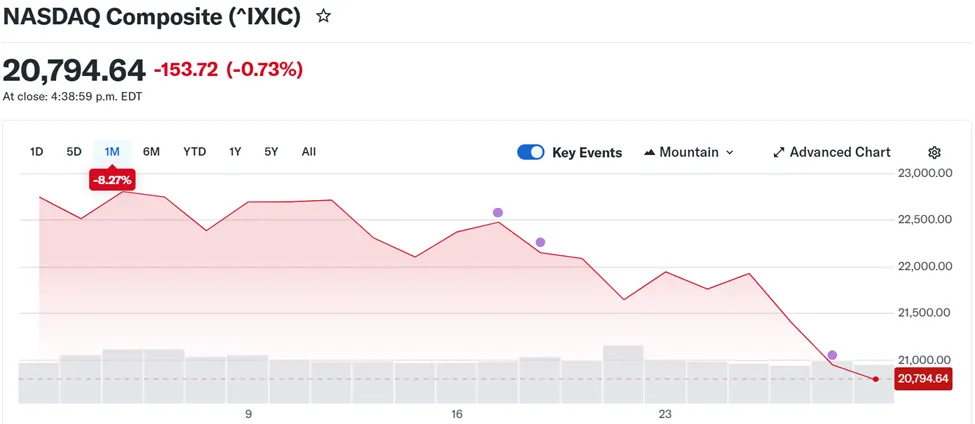975x424 pixels.
Task: Click the Advanced Chart expand arrows icon
Action: click(x=779, y=152)
